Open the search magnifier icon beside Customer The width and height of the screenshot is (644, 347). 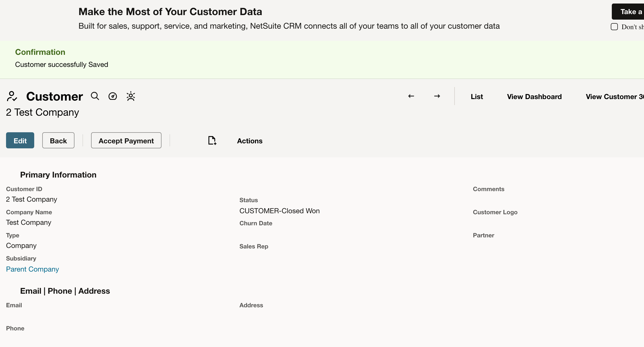[95, 96]
